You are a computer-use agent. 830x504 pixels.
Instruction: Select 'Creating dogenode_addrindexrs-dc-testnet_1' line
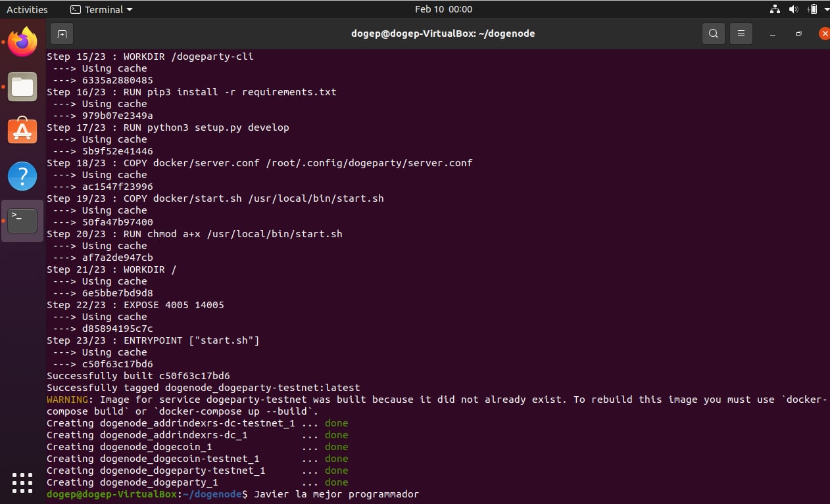(197, 423)
